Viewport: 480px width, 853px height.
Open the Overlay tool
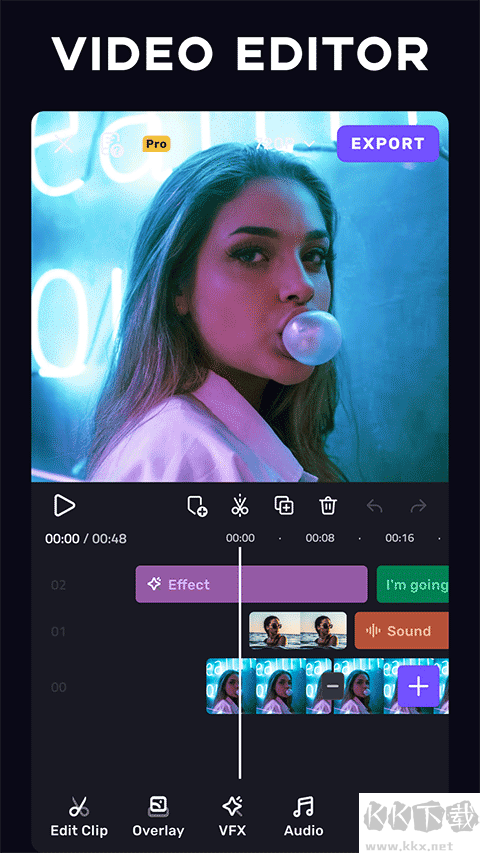point(158,817)
